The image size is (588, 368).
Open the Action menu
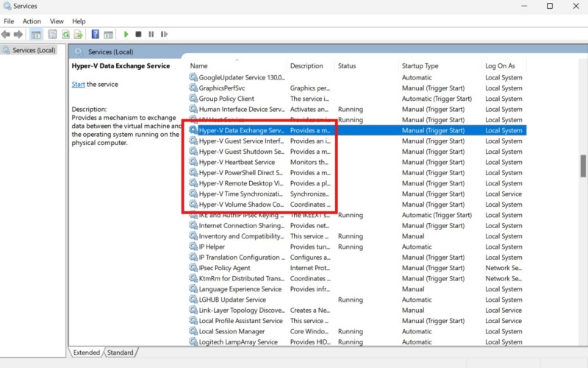click(32, 21)
